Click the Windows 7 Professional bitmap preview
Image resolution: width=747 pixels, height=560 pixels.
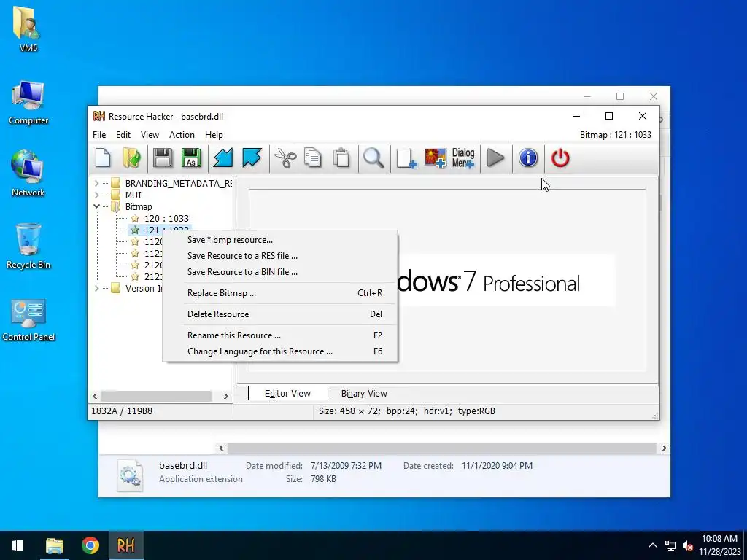coord(506,281)
